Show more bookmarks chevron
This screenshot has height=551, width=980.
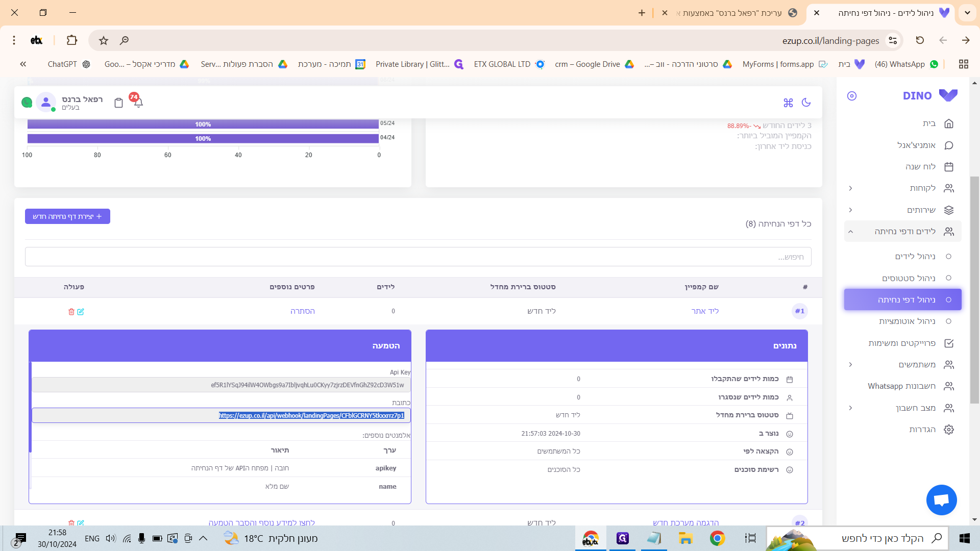click(x=23, y=64)
